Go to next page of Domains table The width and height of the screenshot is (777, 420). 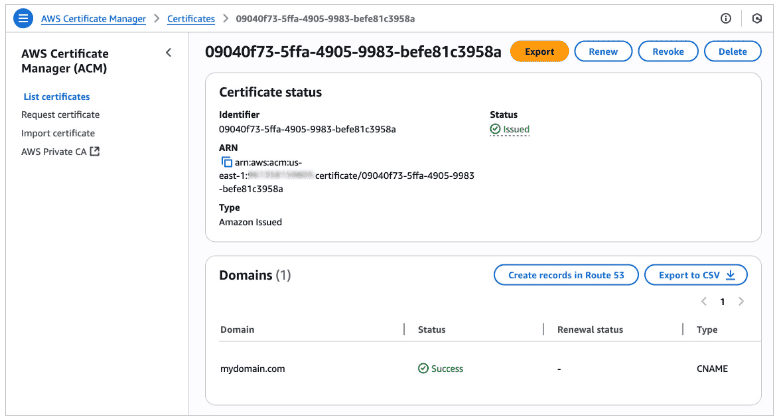point(741,301)
